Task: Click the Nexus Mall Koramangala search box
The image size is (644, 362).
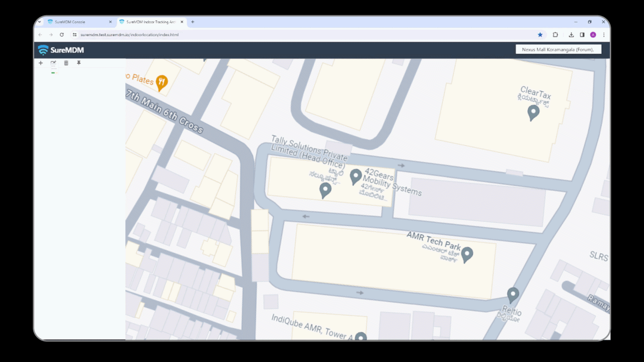Action: pyautogui.click(x=558, y=49)
